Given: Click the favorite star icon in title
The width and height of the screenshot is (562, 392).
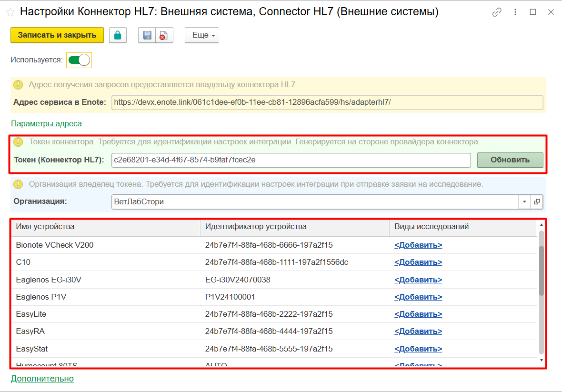Looking at the screenshot, I should (x=10, y=12).
